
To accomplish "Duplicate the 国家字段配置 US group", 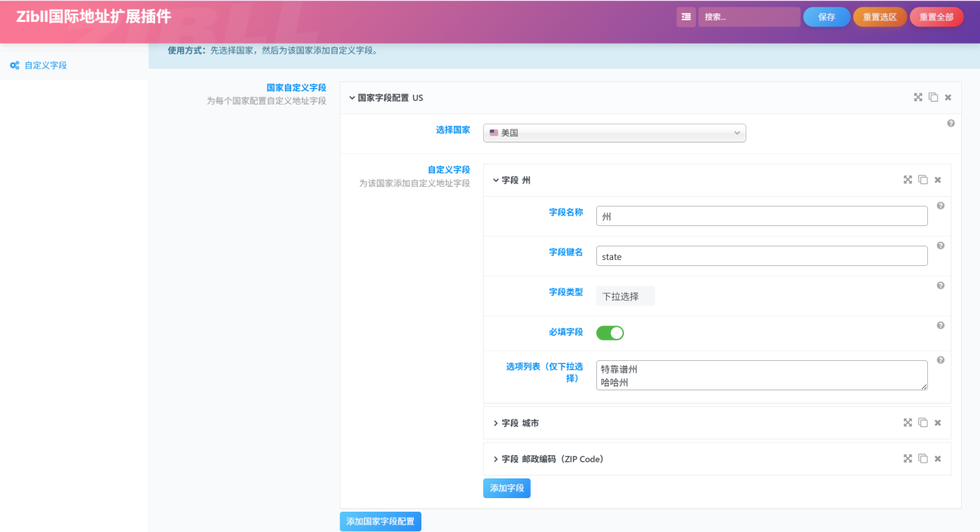I will pyautogui.click(x=933, y=97).
